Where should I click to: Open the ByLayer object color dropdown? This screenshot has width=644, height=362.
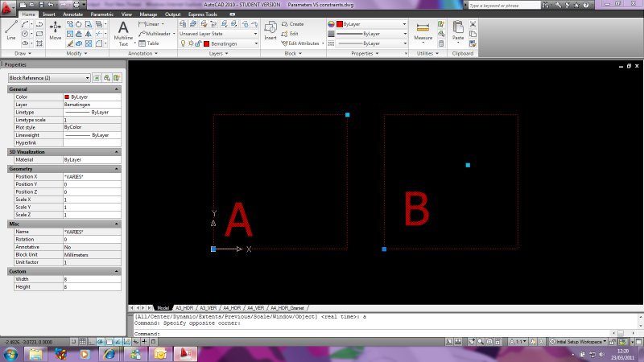(x=371, y=24)
